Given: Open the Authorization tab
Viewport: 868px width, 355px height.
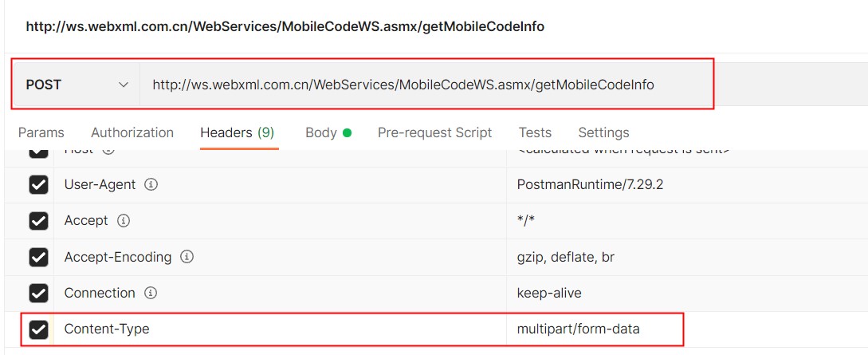Looking at the screenshot, I should 132,132.
